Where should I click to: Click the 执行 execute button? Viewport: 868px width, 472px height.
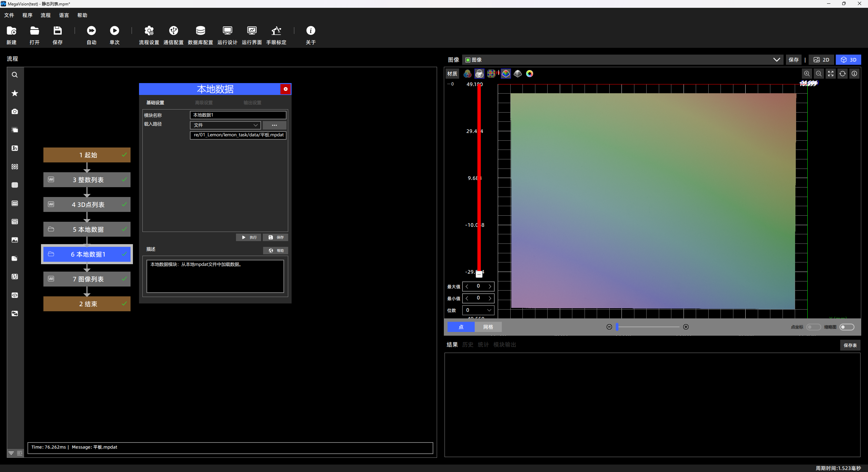pyautogui.click(x=249, y=238)
